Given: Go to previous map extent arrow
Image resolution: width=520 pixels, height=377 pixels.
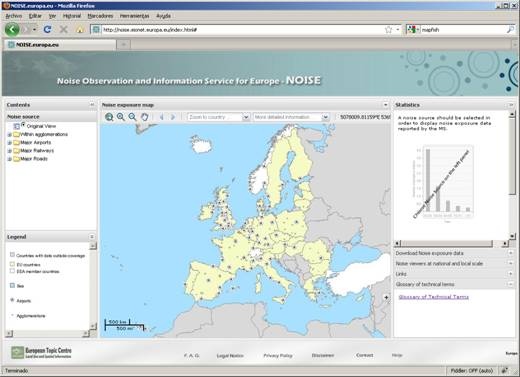Looking at the screenshot, I should pyautogui.click(x=162, y=117).
